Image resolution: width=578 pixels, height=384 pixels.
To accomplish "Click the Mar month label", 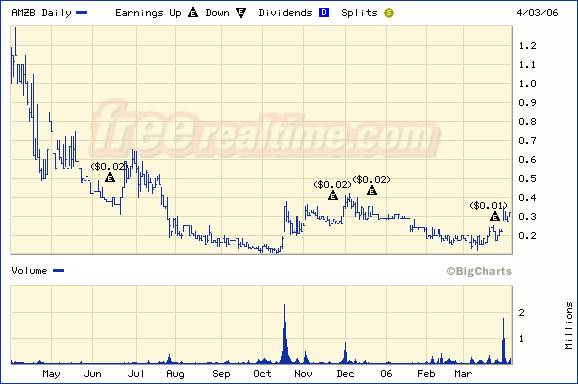I will 463,374.
